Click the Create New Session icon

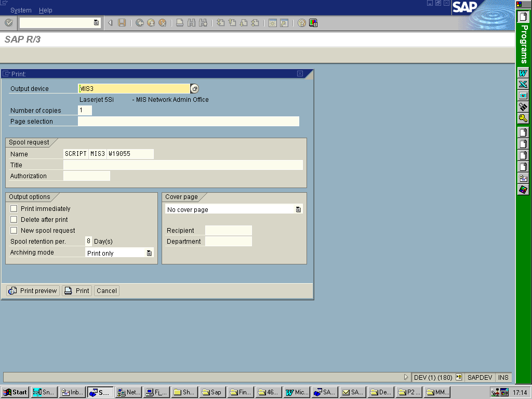point(272,23)
